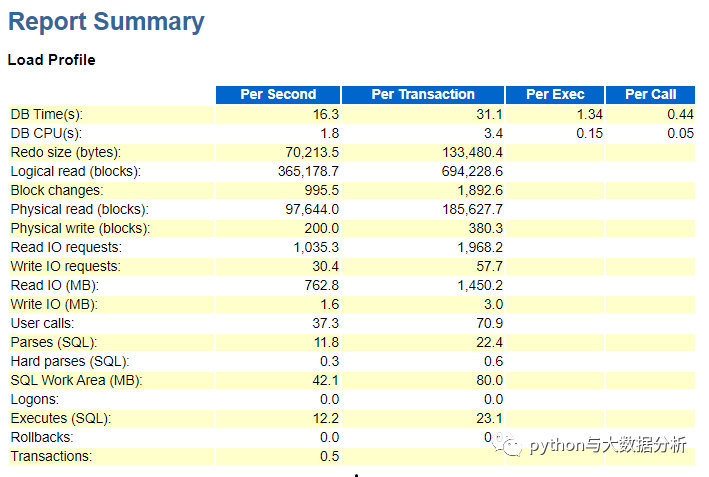This screenshot has height=477, width=709.
Task: Click Executes (SQL) value 12.2
Action: point(326,418)
